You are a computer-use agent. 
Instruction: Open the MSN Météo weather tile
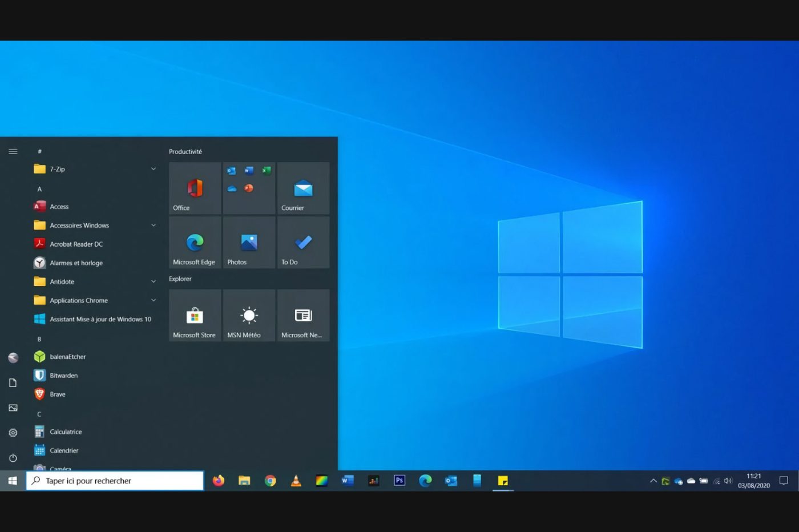[249, 315]
